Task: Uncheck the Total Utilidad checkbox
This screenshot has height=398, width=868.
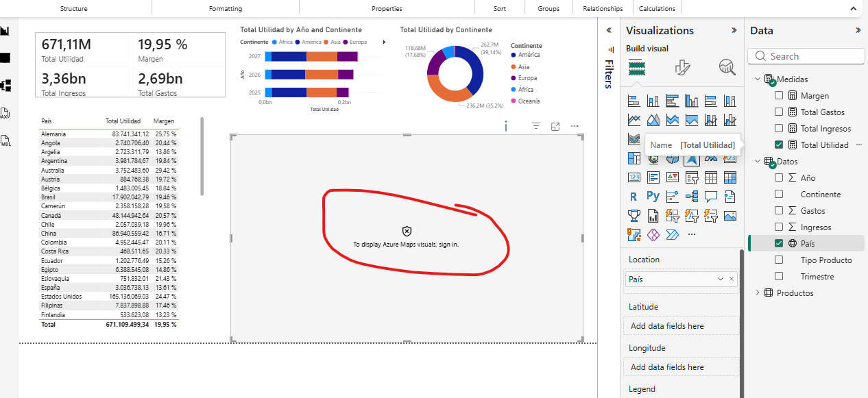Action: (x=779, y=145)
